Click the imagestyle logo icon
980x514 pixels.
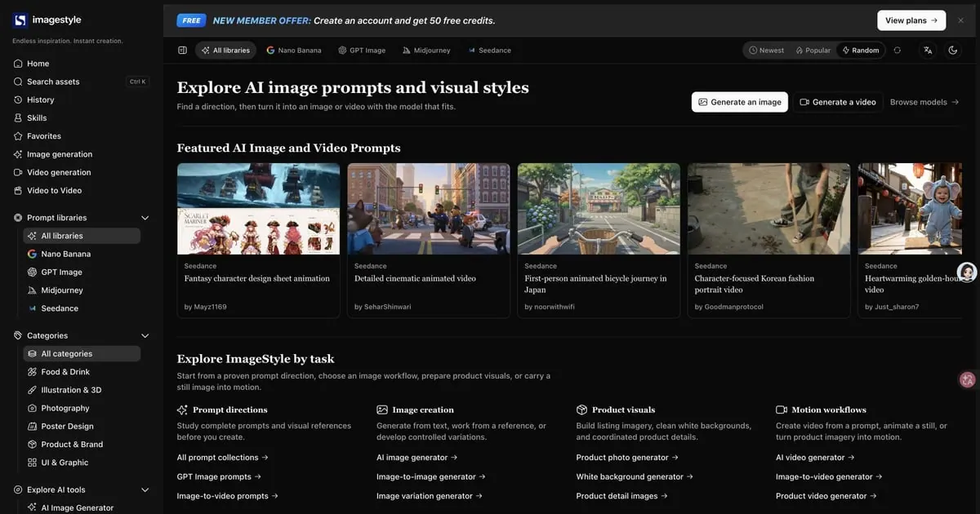pyautogui.click(x=20, y=20)
